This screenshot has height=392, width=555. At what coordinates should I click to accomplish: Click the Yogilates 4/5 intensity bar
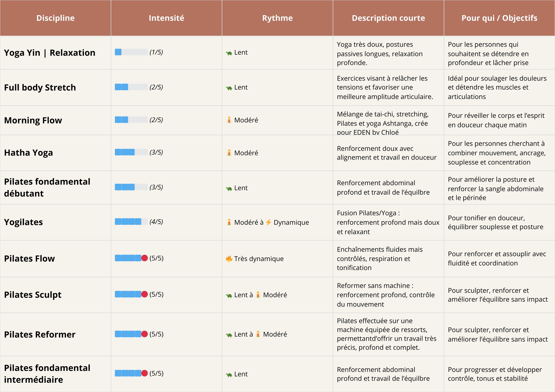tap(131, 222)
